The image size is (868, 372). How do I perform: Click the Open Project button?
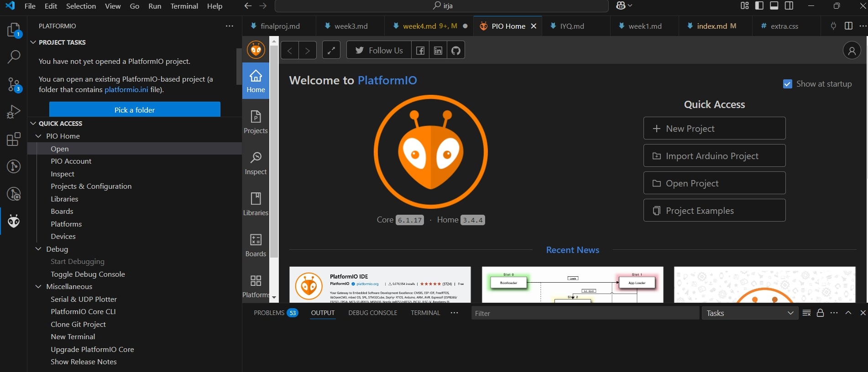714,183
